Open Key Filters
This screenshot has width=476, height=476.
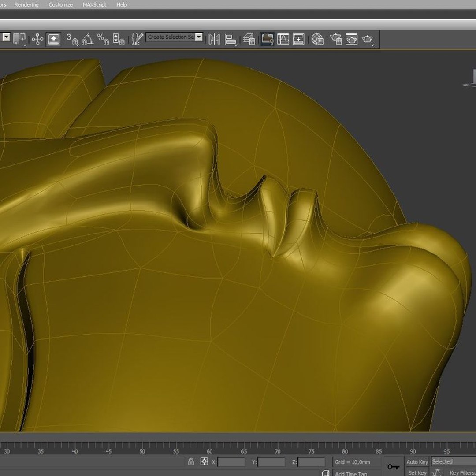point(462,472)
